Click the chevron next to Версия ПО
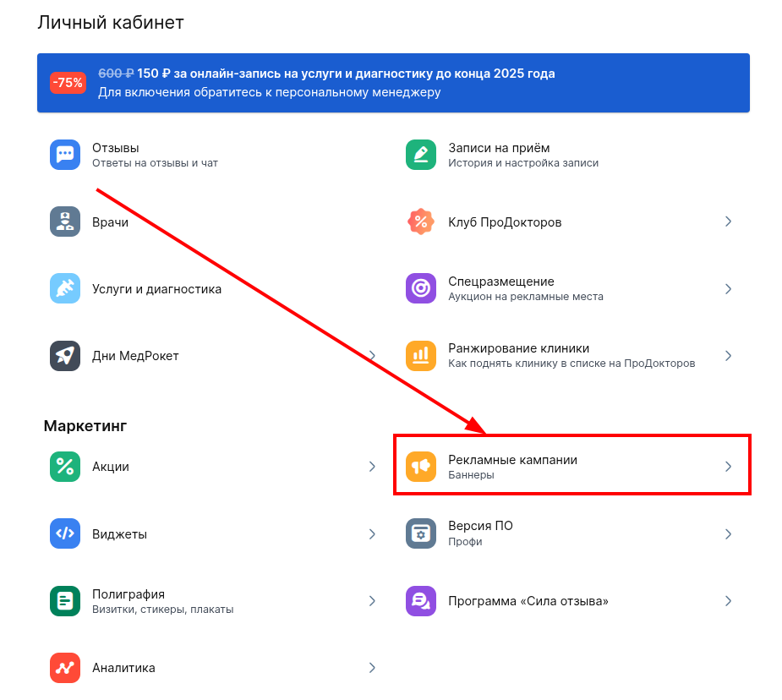The height and width of the screenshot is (700, 782). pos(728,534)
